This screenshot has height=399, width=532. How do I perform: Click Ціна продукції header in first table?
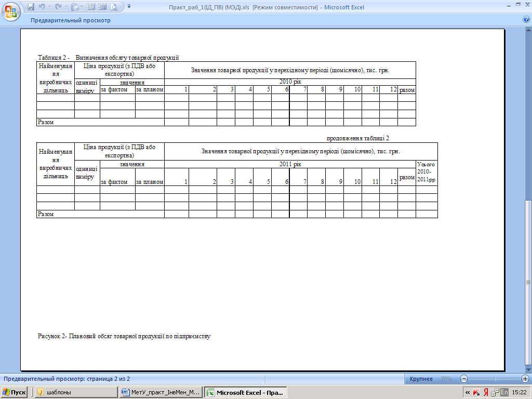(x=119, y=70)
